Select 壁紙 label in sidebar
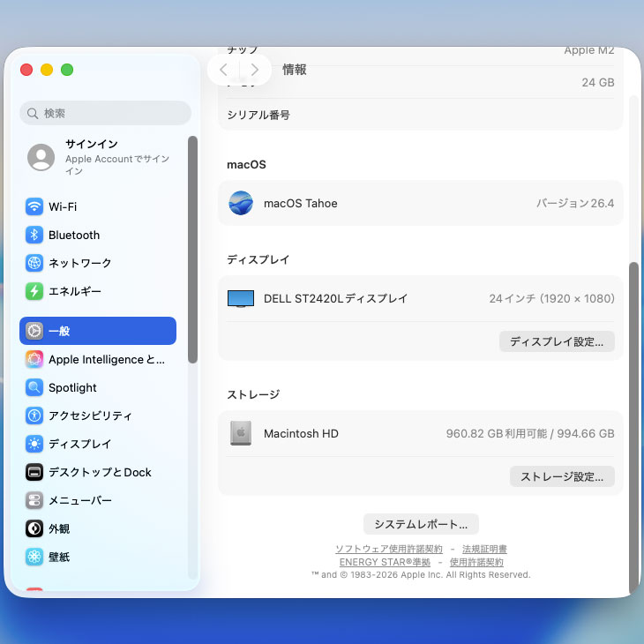 [59, 557]
